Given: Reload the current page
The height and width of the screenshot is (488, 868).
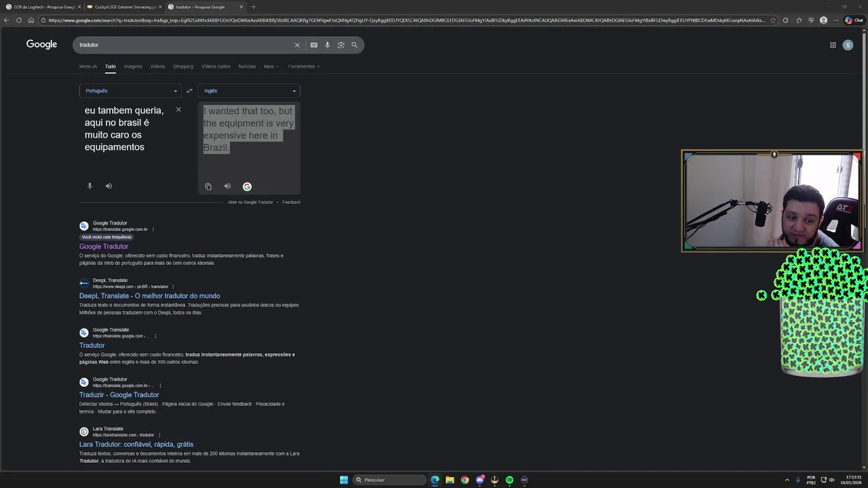Looking at the screenshot, I should pyautogui.click(x=19, y=20).
